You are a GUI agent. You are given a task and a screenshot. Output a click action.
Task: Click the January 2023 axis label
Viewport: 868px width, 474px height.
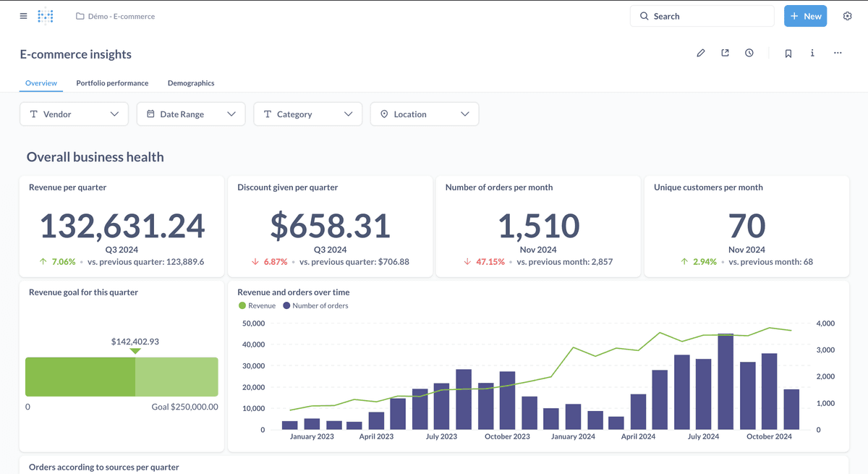312,436
